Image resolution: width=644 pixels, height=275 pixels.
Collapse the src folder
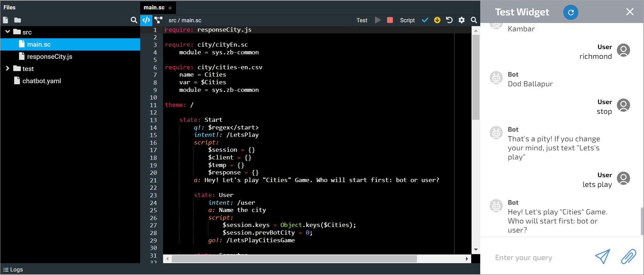8,32
